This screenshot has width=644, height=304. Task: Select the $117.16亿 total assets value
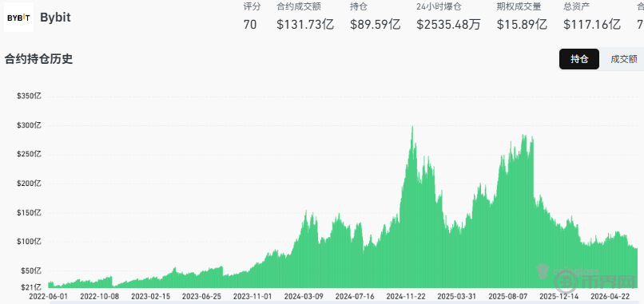[x=592, y=25]
